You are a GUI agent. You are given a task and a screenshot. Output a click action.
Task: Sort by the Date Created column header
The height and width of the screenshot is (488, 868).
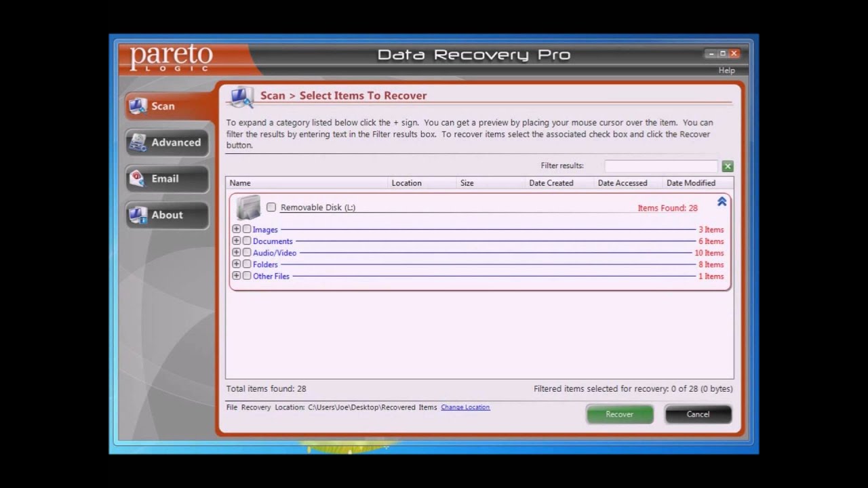[x=560, y=183]
